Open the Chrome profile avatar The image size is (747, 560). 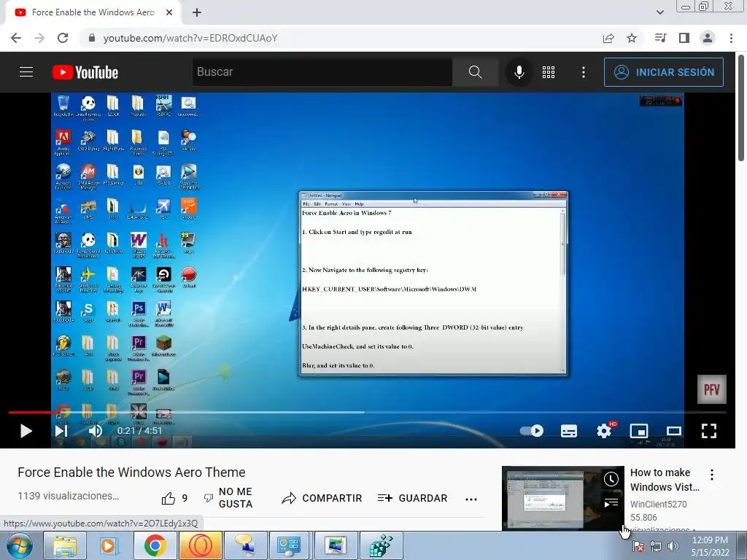click(708, 38)
